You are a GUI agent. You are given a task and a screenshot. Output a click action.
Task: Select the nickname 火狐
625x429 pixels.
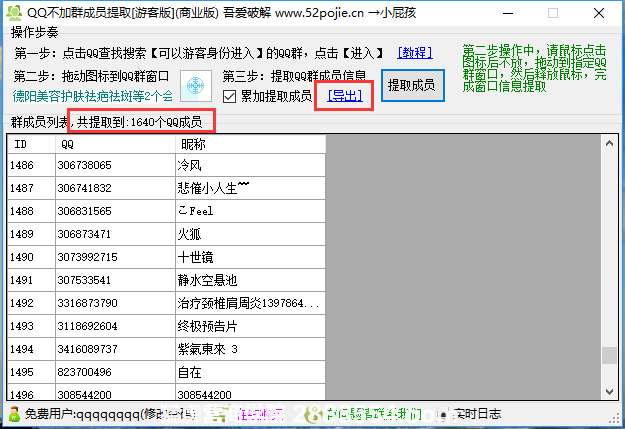(x=250, y=234)
